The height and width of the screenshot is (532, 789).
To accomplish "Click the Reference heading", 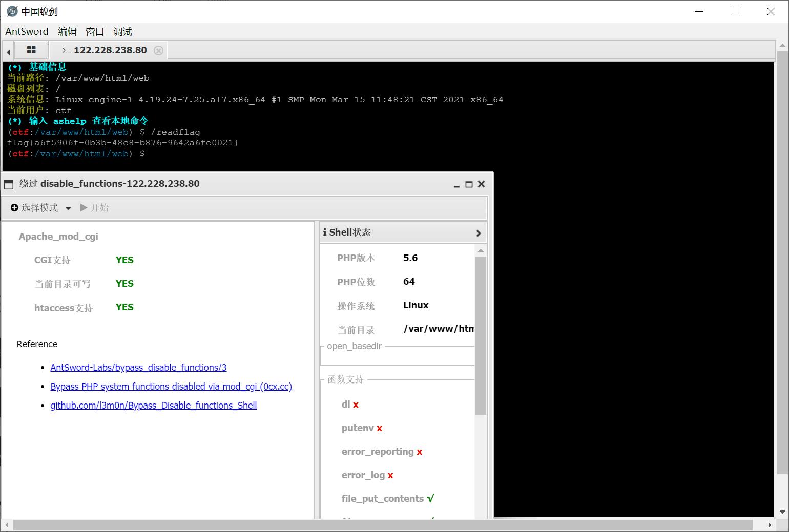I will click(37, 344).
